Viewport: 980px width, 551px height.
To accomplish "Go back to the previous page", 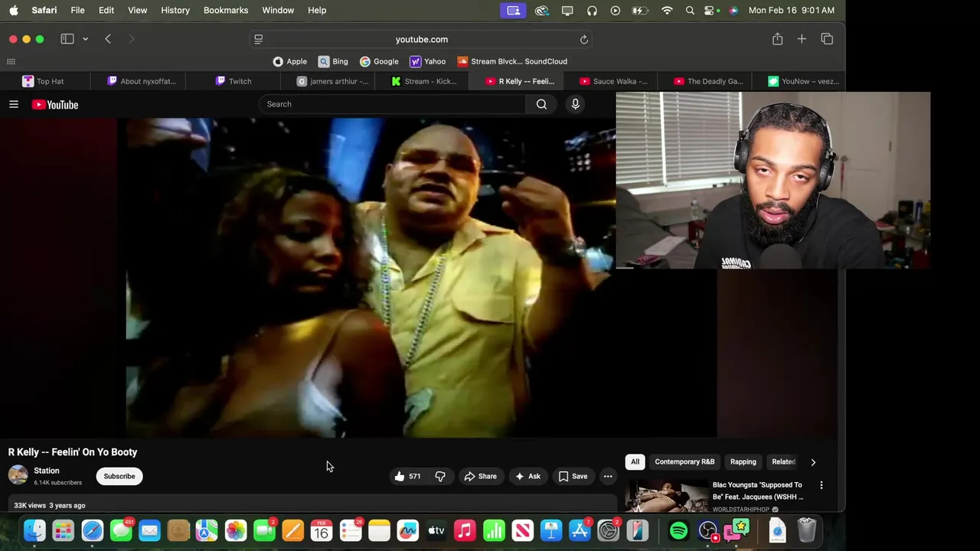I will 108,39.
